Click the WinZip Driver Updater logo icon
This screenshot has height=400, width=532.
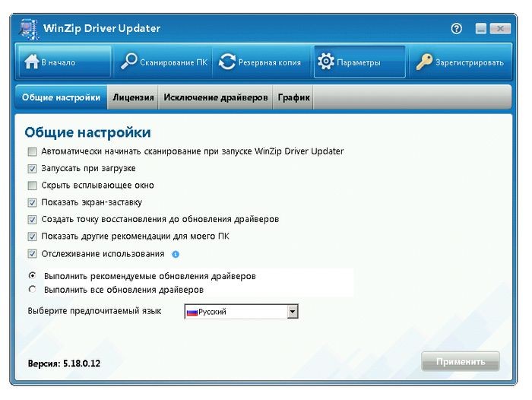[25, 29]
